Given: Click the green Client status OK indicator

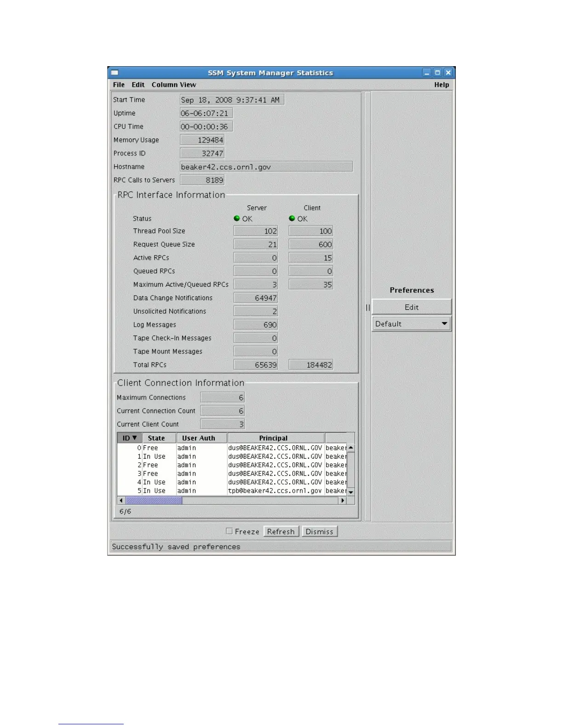Looking at the screenshot, I should (292, 218).
